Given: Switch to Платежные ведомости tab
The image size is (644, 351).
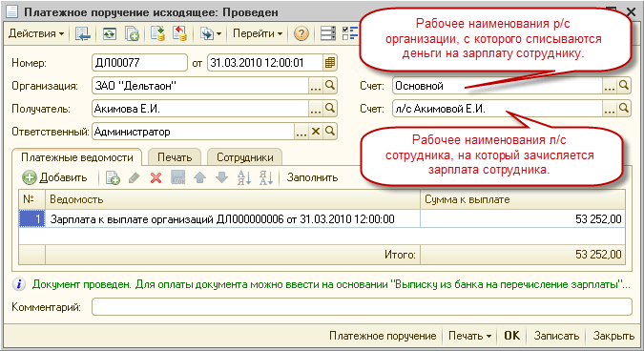Looking at the screenshot, I should 77,157.
